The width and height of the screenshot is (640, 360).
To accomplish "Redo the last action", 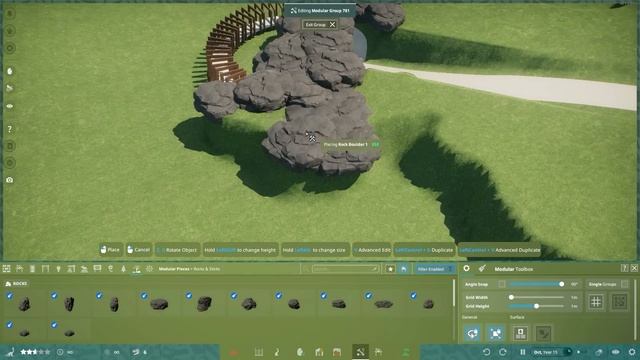I will pyautogui.click(x=502, y=352).
